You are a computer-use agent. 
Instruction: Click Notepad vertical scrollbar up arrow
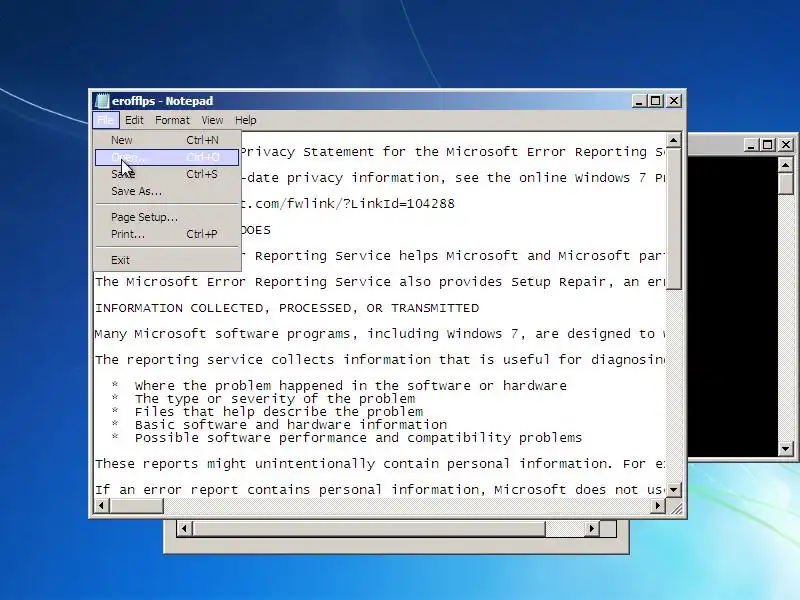pos(674,140)
